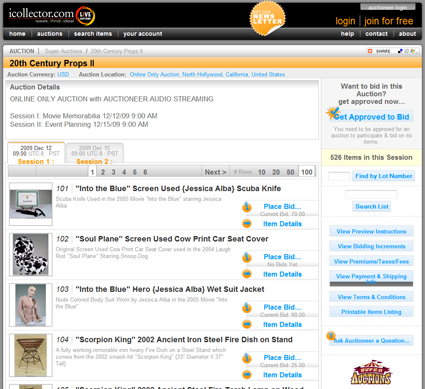Go to page 6 of results
Screen dimensions: 425x389
point(145,172)
